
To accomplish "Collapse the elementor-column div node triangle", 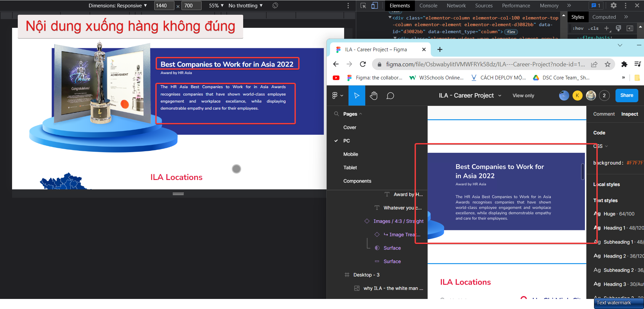I will (x=390, y=18).
